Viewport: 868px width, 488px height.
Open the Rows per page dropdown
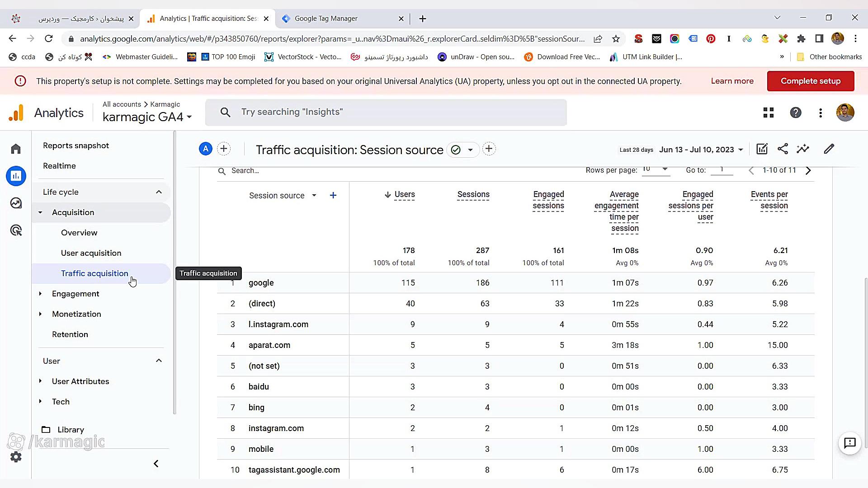656,169
